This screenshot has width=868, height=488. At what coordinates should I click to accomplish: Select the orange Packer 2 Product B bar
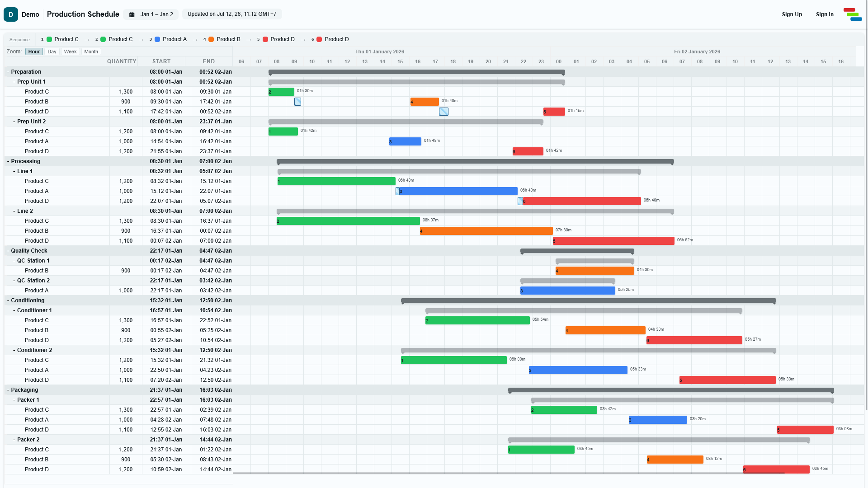675,460
